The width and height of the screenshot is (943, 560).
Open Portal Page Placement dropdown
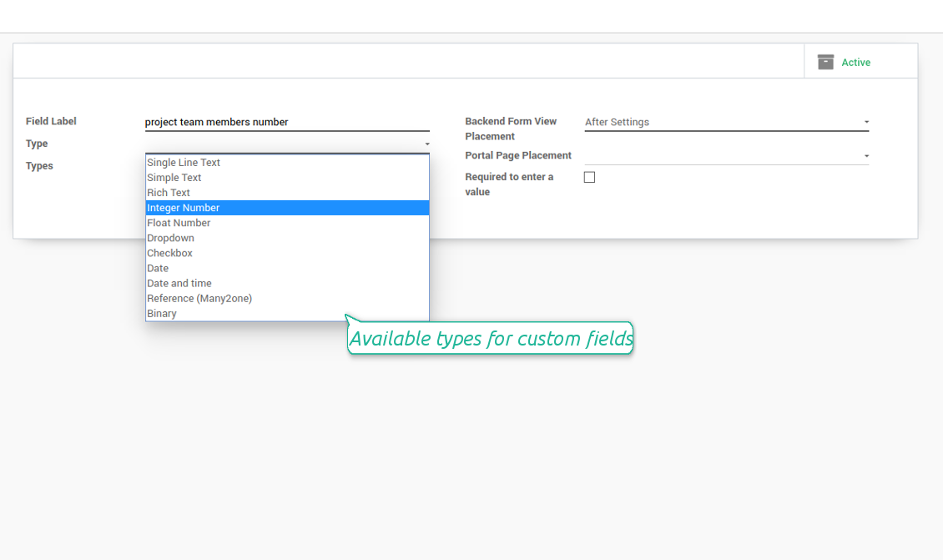(865, 156)
